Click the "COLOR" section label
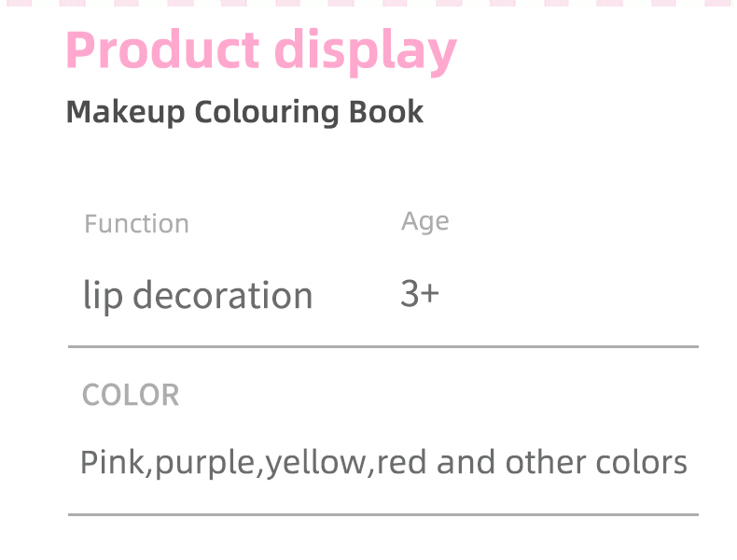 click(131, 395)
